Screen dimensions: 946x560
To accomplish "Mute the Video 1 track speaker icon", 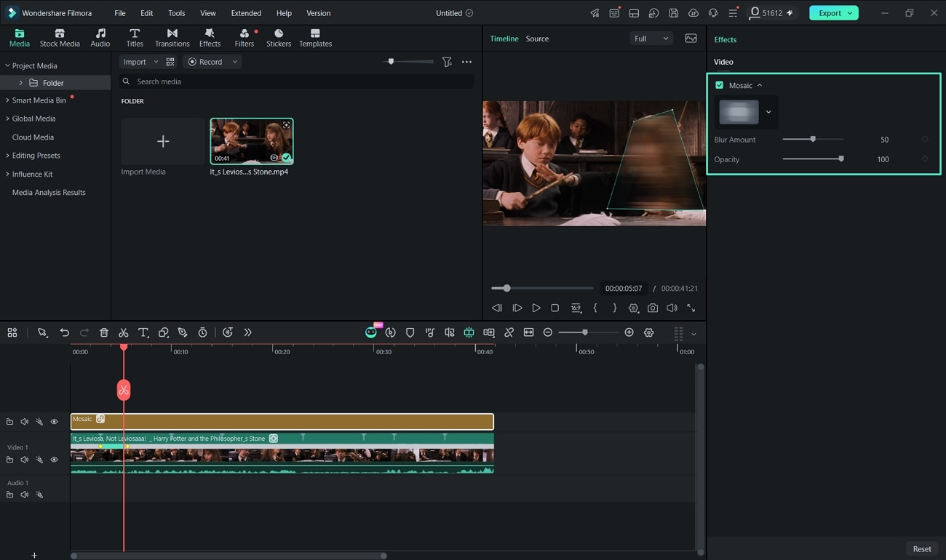I will [24, 460].
